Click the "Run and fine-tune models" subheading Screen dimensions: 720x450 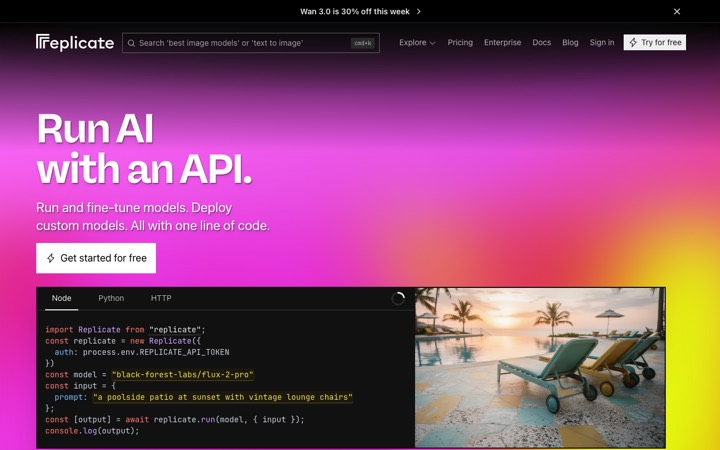[153, 217]
